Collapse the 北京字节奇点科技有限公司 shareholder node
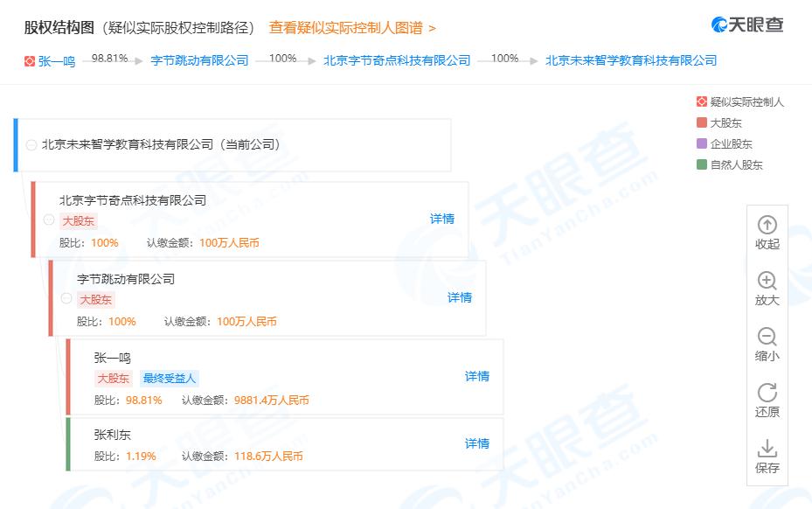The width and height of the screenshot is (812, 509). (49, 220)
